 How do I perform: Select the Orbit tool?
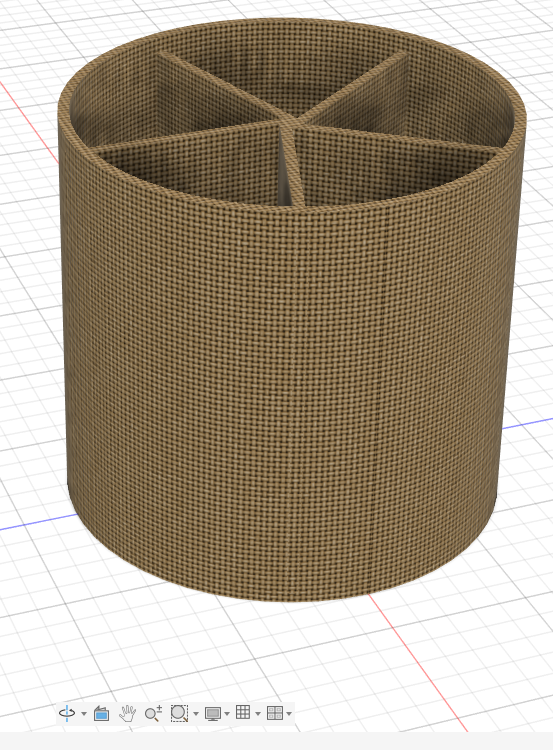coord(67,713)
